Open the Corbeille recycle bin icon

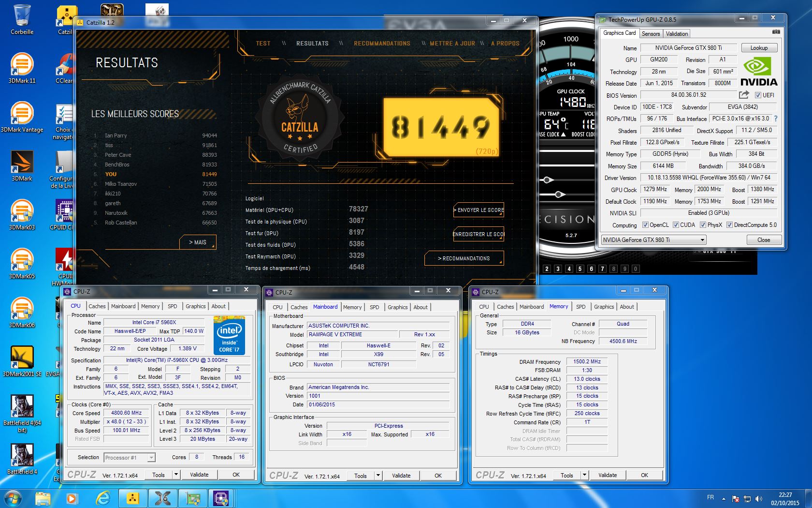coord(22,19)
